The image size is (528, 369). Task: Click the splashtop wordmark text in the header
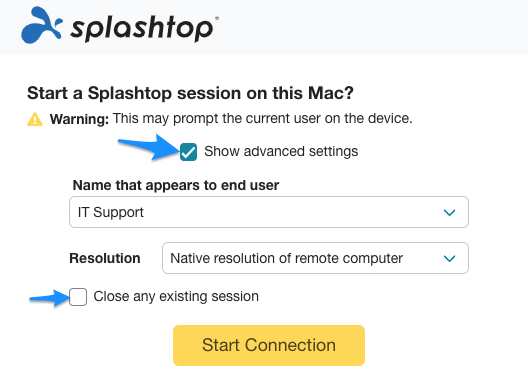coord(142,29)
